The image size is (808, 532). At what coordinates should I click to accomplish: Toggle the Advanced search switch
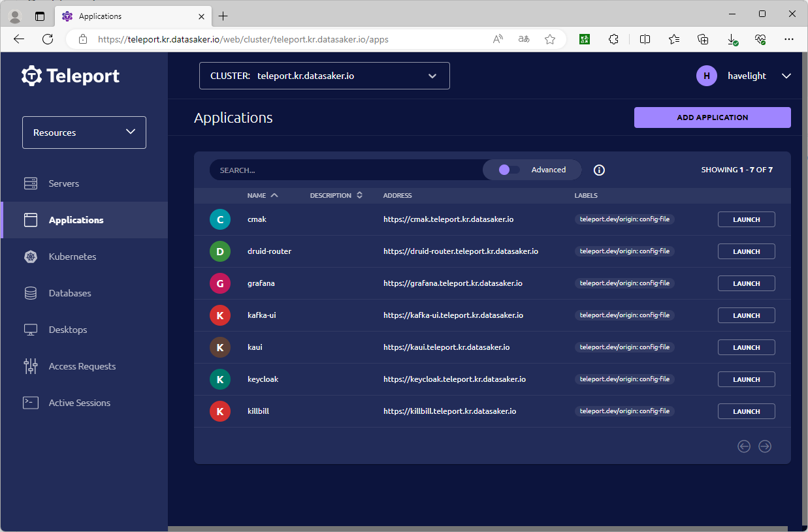tap(509, 170)
